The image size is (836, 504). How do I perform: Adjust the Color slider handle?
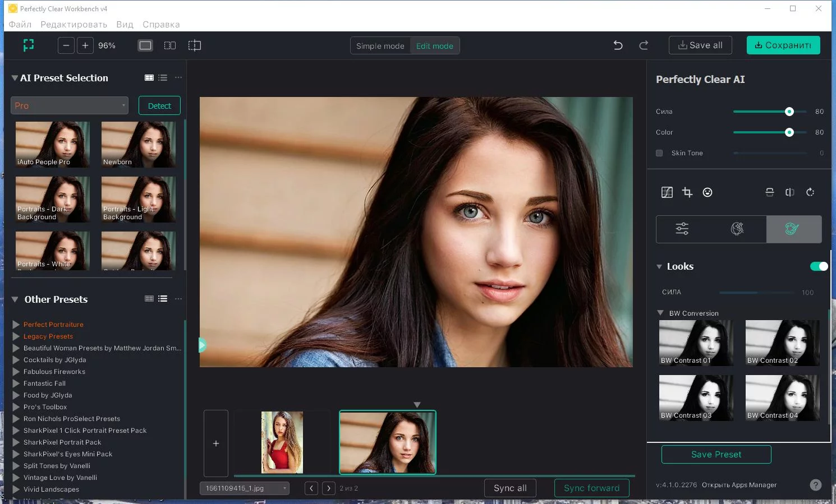click(x=789, y=132)
